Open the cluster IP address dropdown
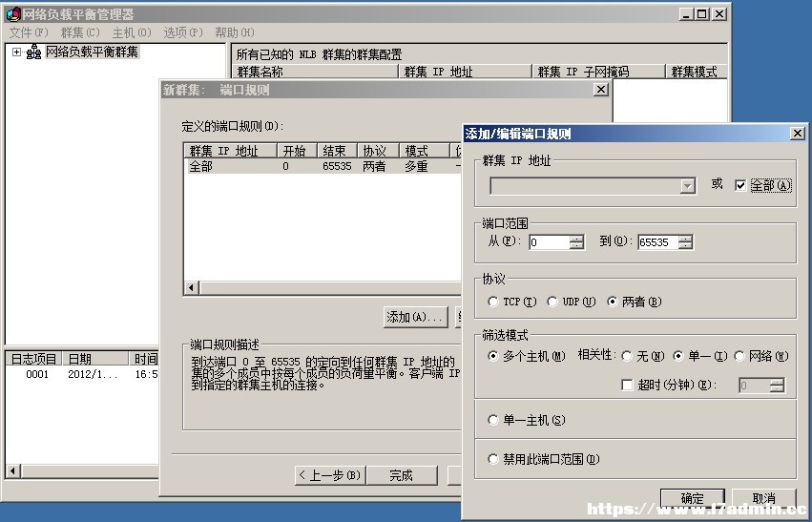 [x=688, y=186]
